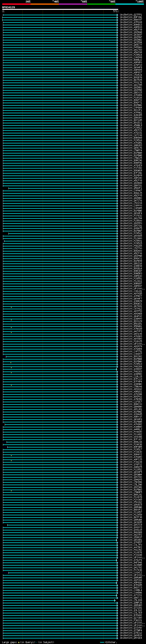Click label UniRef100_C1ML15
Viewport: 146px width, 644px height.
131,376
